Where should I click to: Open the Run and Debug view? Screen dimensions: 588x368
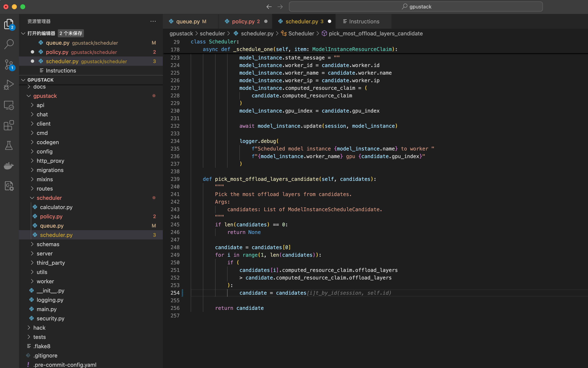tap(9, 85)
